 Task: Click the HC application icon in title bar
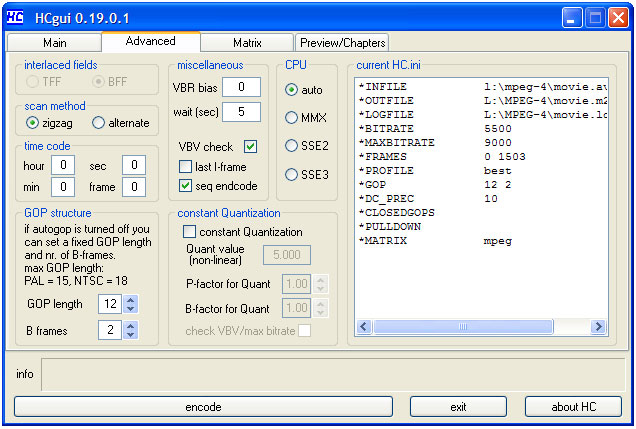point(15,17)
